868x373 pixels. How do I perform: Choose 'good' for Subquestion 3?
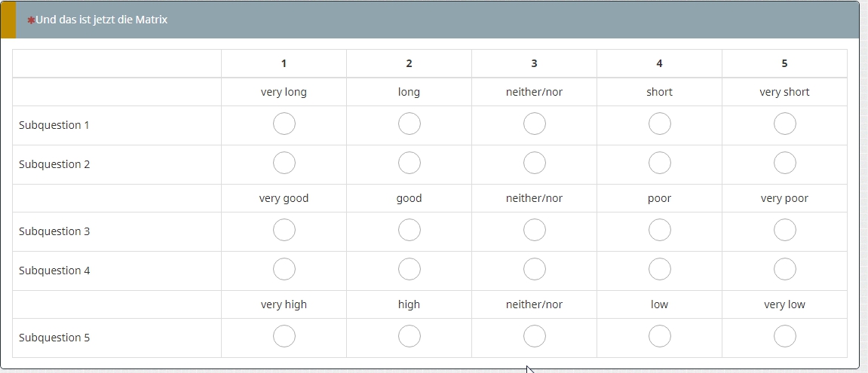point(409,231)
